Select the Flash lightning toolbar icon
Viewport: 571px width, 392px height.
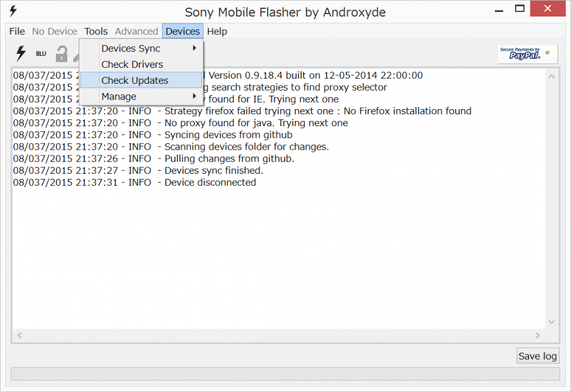(19, 53)
